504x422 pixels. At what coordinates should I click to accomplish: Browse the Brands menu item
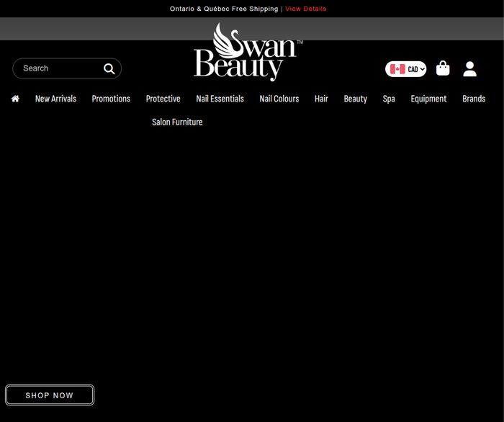pos(474,99)
